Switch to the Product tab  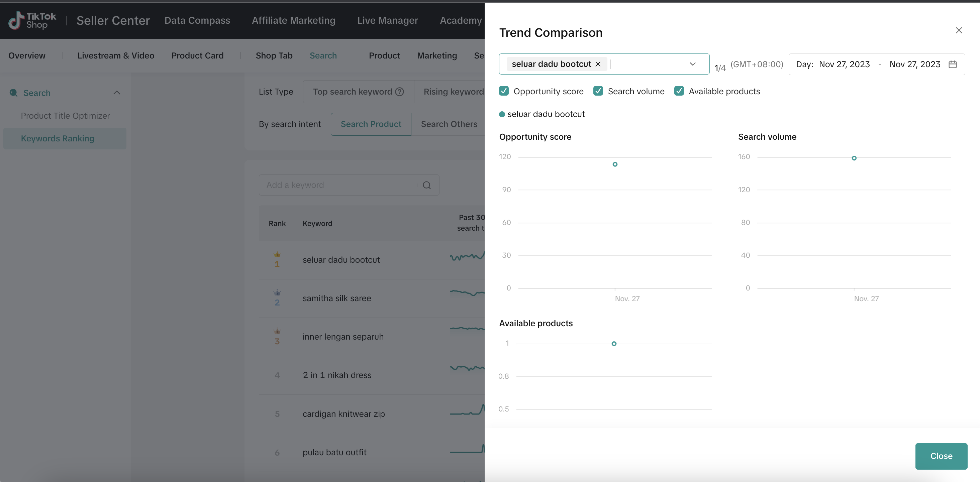(384, 55)
